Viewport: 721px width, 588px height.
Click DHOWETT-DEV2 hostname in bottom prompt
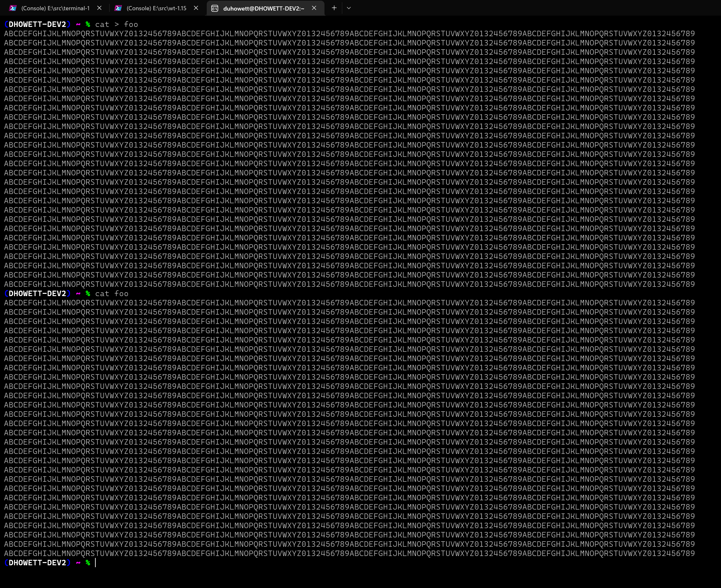37,563
